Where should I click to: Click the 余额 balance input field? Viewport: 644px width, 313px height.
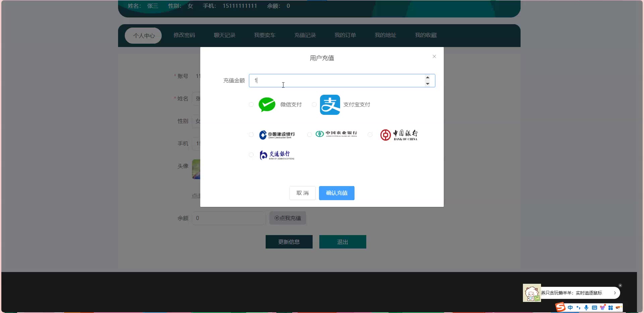click(x=229, y=218)
